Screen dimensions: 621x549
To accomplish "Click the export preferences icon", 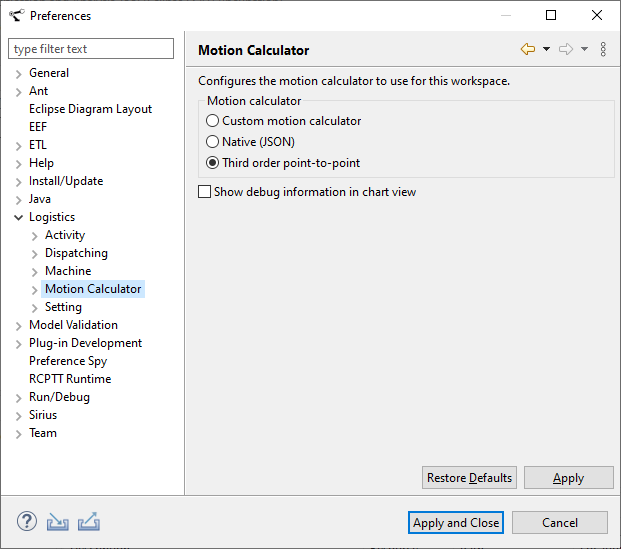I will (x=89, y=522).
